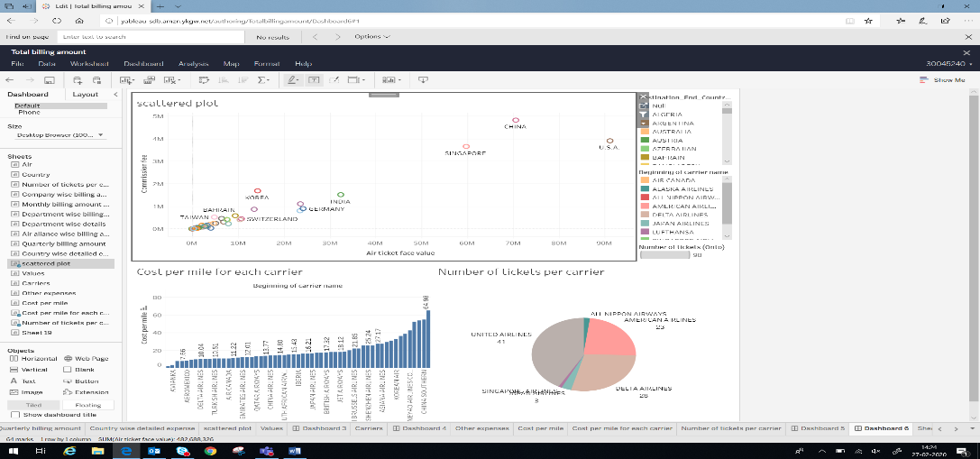Select the Tiled layout toggle
Screen dimensions: 980x459
pyautogui.click(x=33, y=405)
